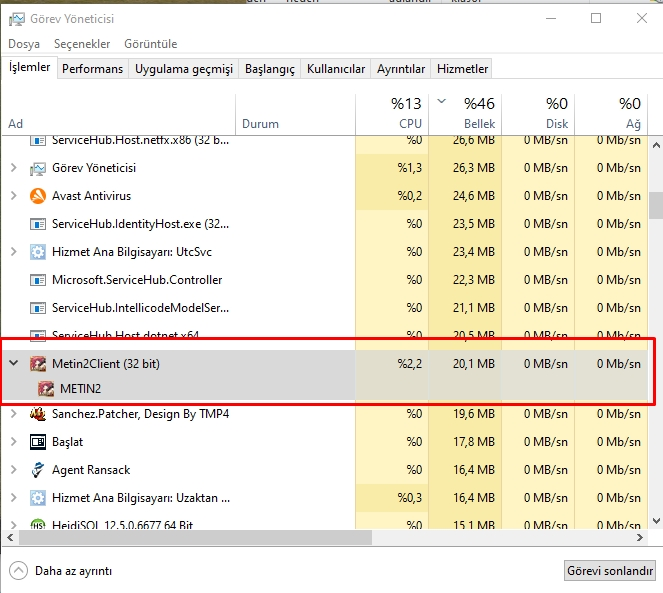Switch to the Kullanıcılar tab
Viewport: 663px width, 593px height.
pyautogui.click(x=336, y=69)
